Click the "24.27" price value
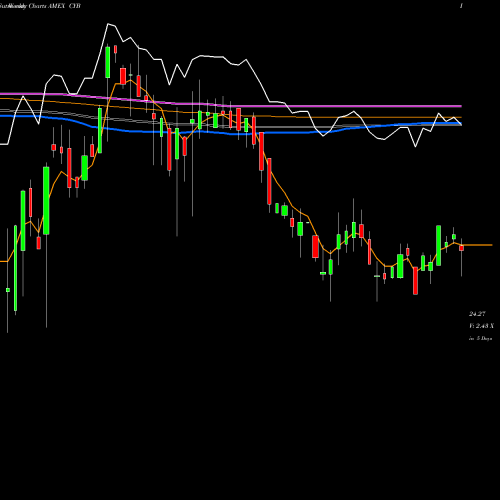The image size is (500, 500). (477, 314)
